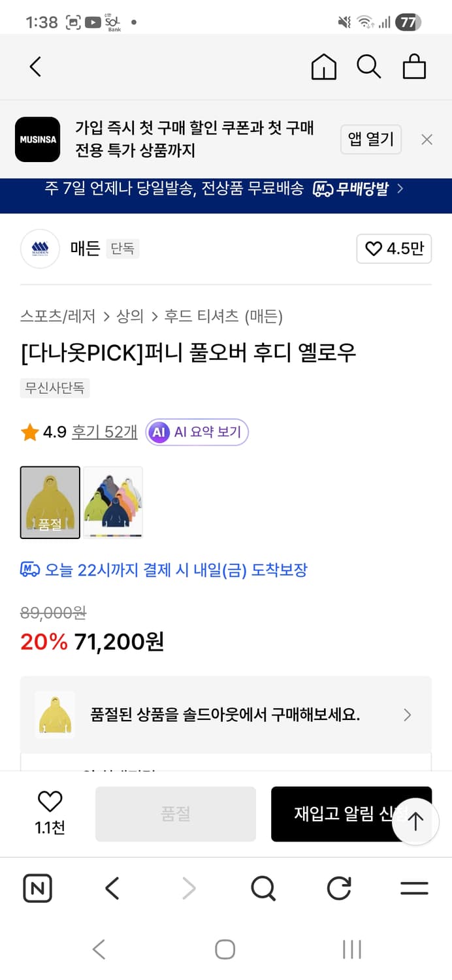
Task: Select the multicolor hoodie thumbnail
Action: click(x=112, y=502)
